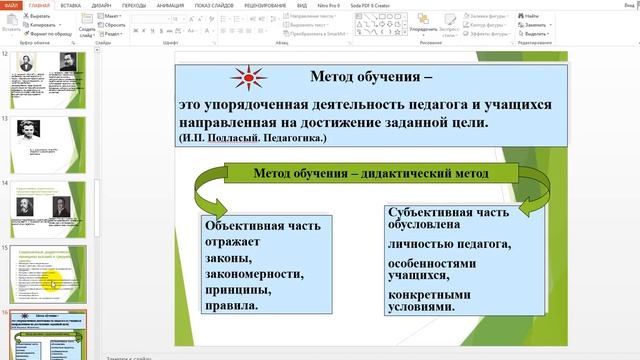Click Преобразовать в SmartArt
The image size is (640, 360).
click(316, 34)
